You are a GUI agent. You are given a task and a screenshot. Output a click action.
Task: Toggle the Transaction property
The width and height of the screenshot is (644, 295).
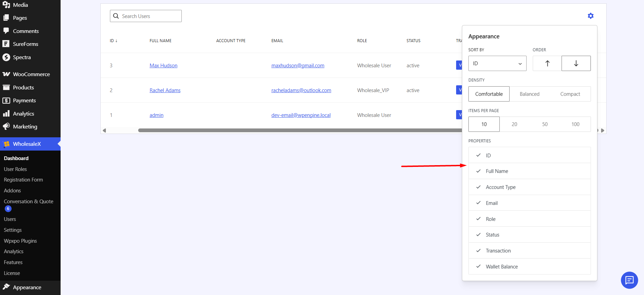(x=530, y=250)
